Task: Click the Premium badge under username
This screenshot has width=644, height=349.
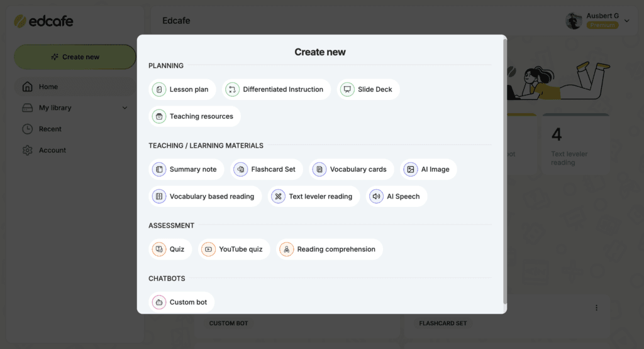Action: [602, 25]
